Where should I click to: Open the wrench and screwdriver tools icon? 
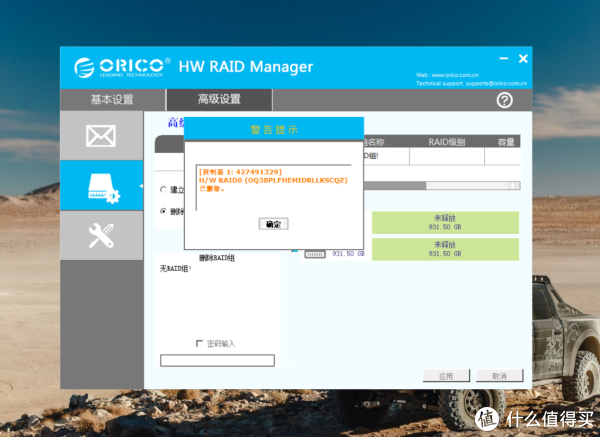click(x=101, y=235)
